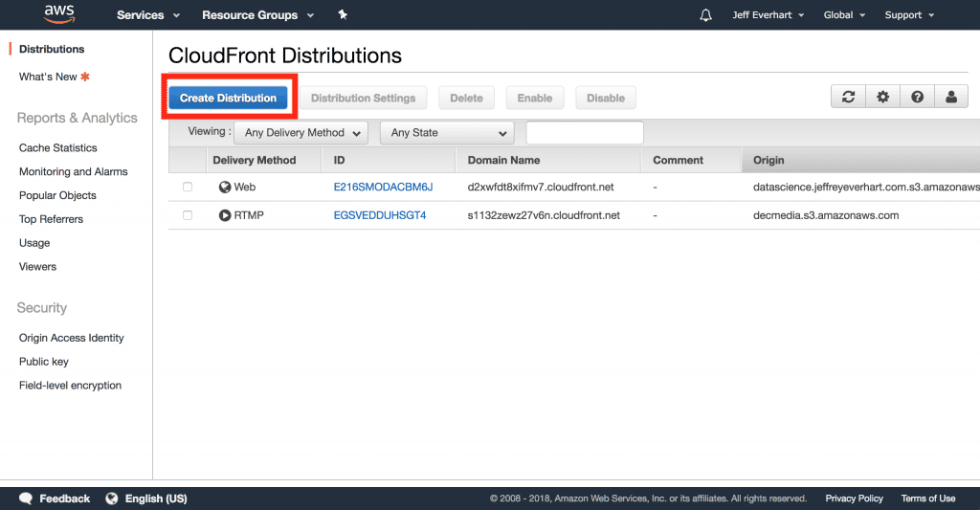Click origin decmedia.s3.amazonaws.com
Screen dimensions: 980x510
click(x=826, y=215)
